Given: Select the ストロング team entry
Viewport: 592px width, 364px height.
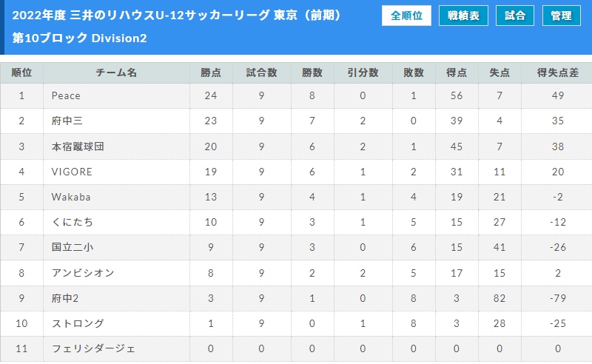Looking at the screenshot, I should point(78,323).
